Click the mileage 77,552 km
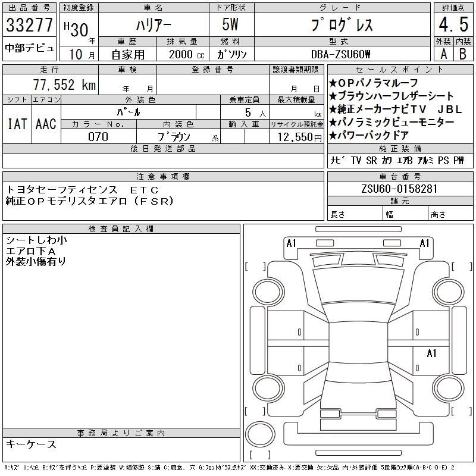This screenshot has height=476, width=476. 64,84
